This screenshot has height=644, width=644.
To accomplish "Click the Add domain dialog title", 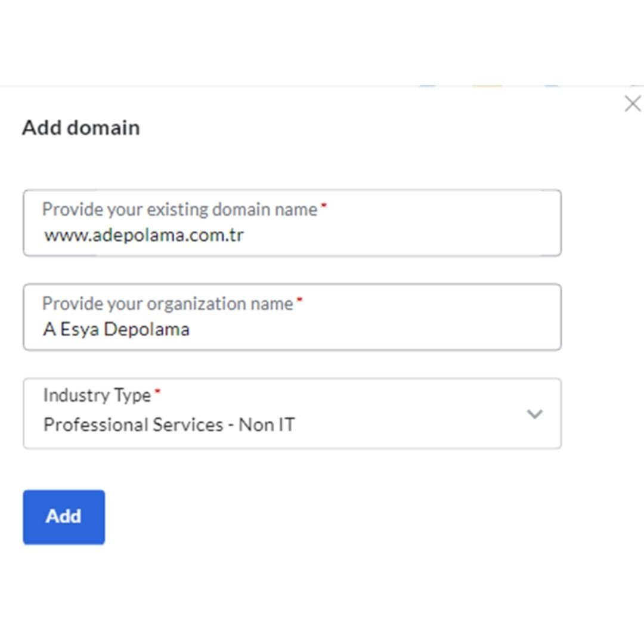I will click(x=80, y=127).
